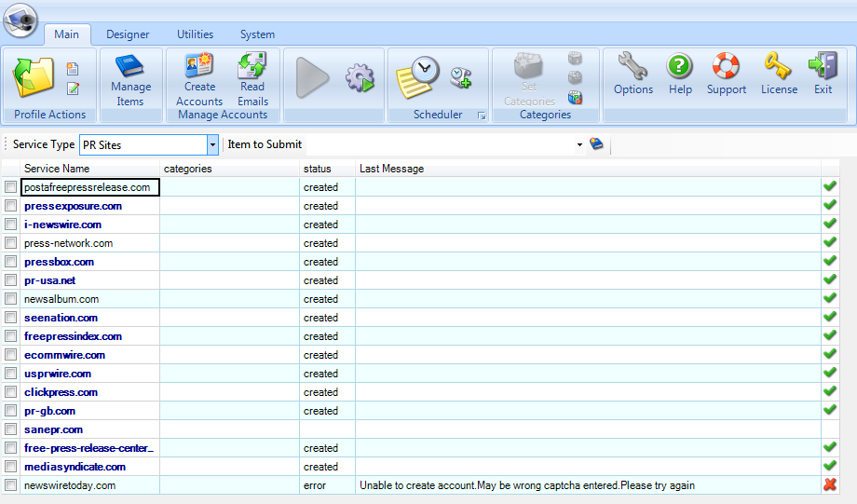Image resolution: width=857 pixels, height=504 pixels.
Task: Check the box for seenation.com
Action: pyautogui.click(x=10, y=317)
